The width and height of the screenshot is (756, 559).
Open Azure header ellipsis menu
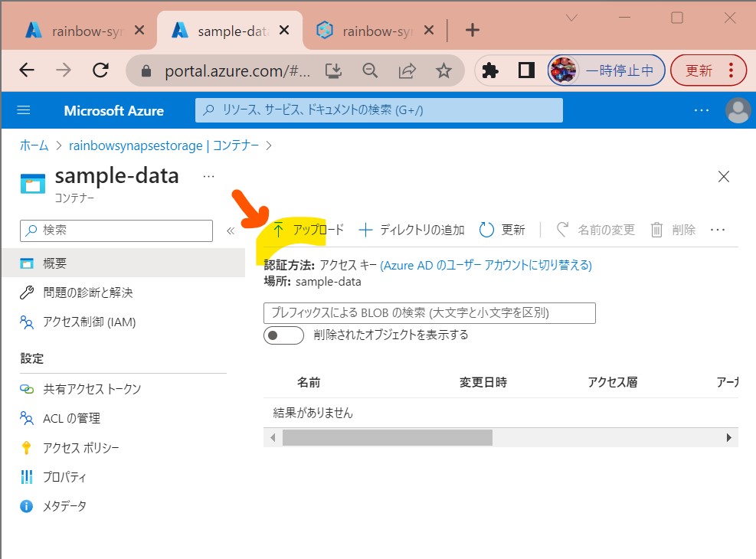tap(702, 110)
